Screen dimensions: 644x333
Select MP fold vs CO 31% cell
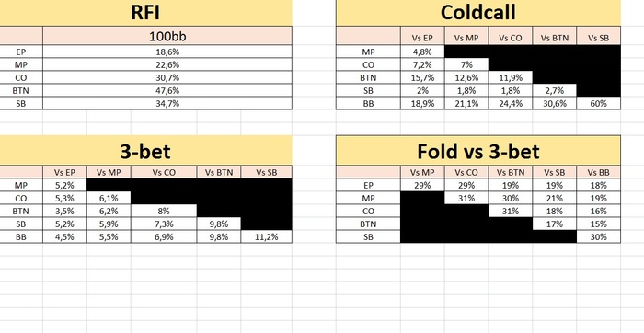[466, 198]
